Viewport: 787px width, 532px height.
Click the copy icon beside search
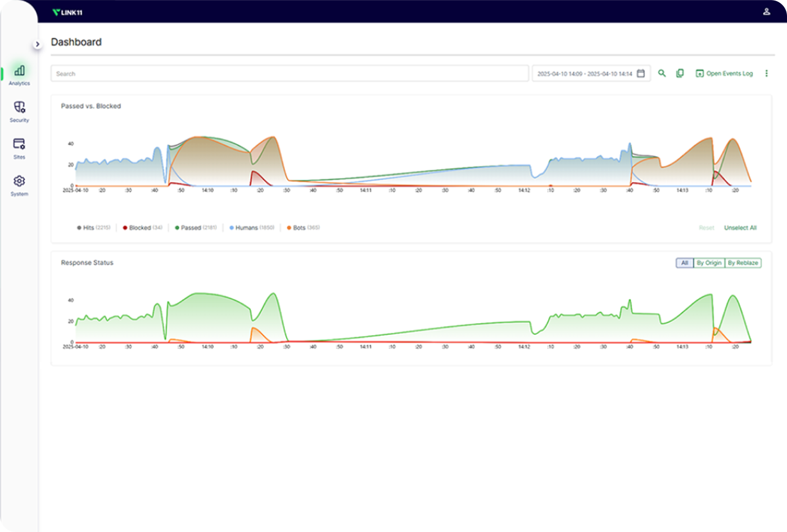[680, 74]
